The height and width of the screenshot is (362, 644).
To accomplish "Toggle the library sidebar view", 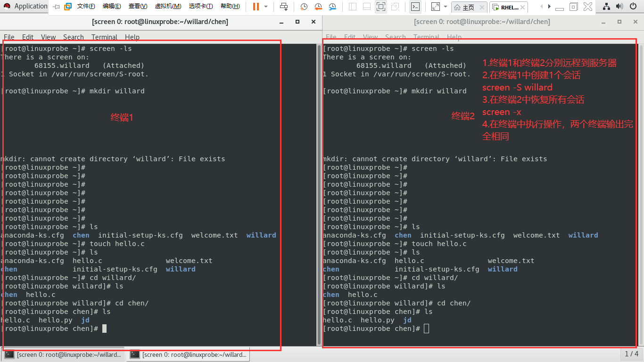I will (353, 7).
